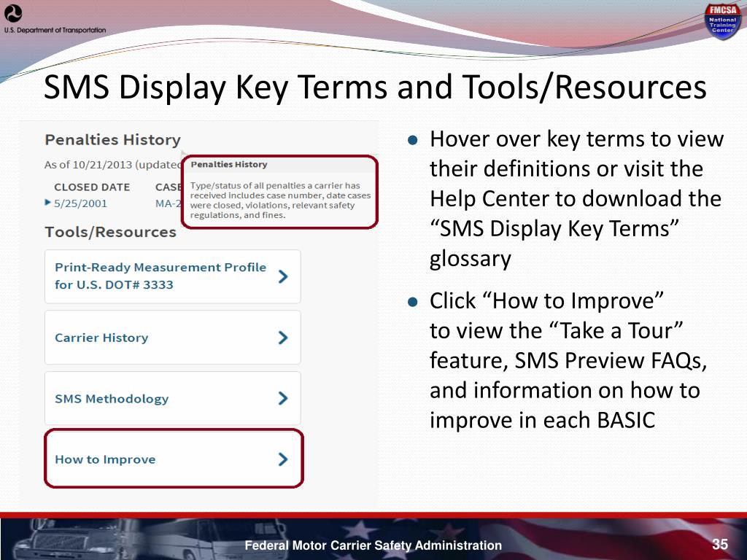Click the bullet text beginning 'Click How to Improve'

point(568,360)
